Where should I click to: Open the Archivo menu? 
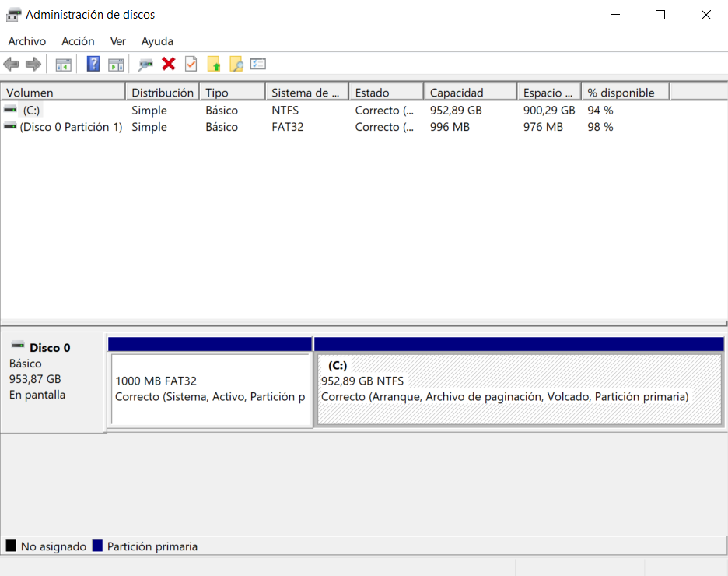27,41
